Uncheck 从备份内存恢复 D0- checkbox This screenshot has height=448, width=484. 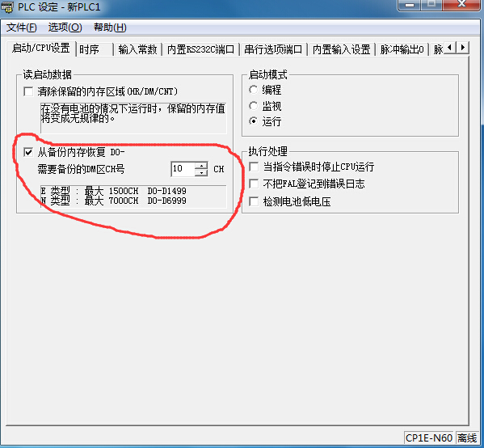pos(28,152)
